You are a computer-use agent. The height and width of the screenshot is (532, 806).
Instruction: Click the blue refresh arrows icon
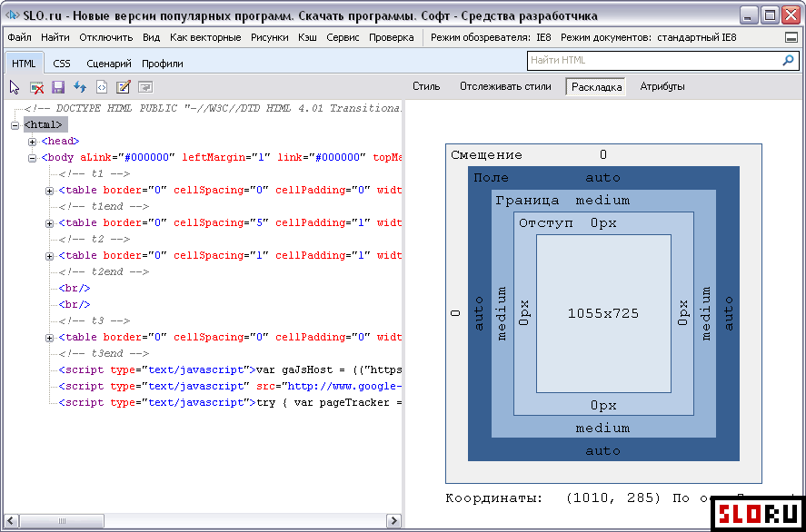pos(80,87)
